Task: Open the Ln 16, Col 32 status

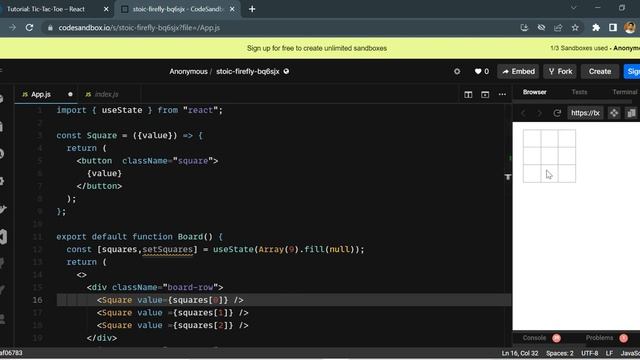Action: pos(520,353)
